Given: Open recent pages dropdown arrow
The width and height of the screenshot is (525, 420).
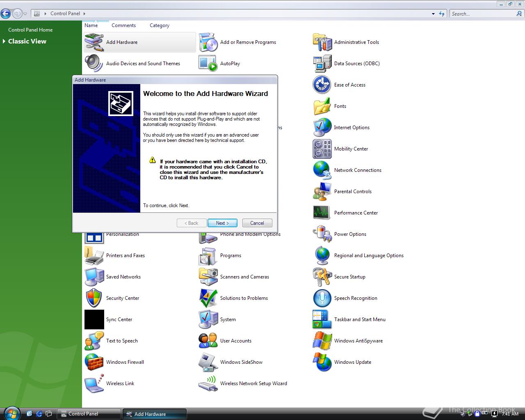Looking at the screenshot, I should pyautogui.click(x=25, y=14).
